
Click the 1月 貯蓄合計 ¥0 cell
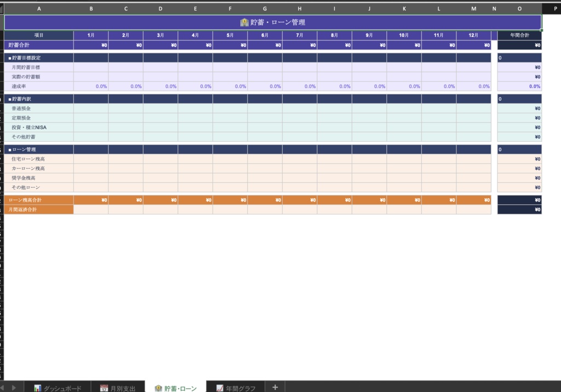[91, 45]
